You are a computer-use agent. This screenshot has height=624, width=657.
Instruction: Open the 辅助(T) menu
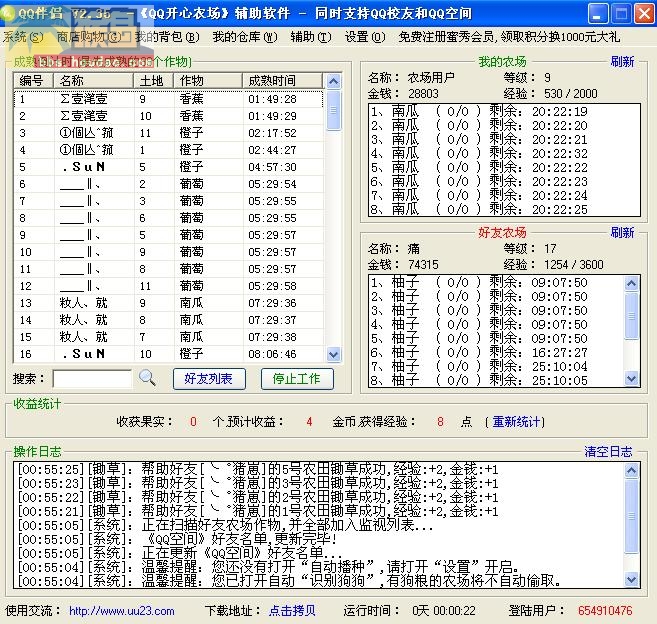pos(311,37)
